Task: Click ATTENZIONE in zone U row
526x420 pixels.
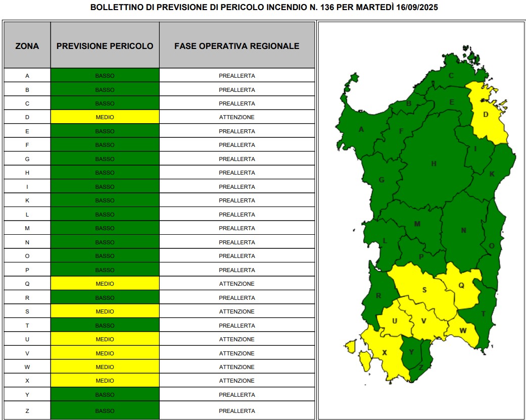Action: (237, 340)
